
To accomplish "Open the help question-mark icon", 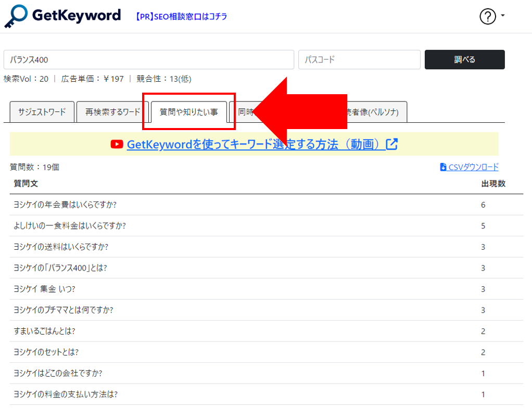I will pos(488,16).
